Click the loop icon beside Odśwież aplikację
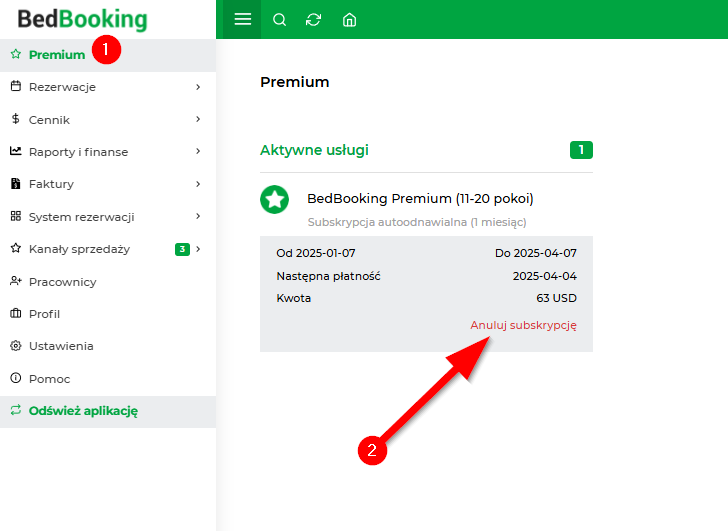The image size is (728, 531). 16,410
